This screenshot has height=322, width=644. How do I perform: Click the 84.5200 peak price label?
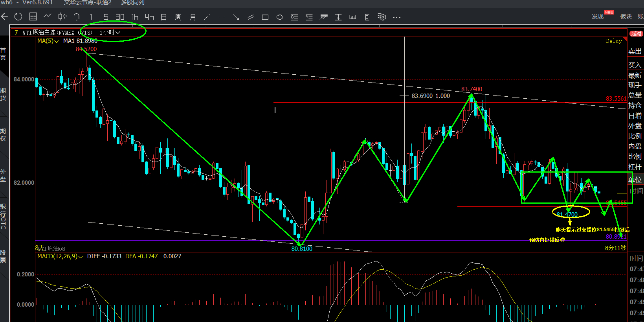86,49
